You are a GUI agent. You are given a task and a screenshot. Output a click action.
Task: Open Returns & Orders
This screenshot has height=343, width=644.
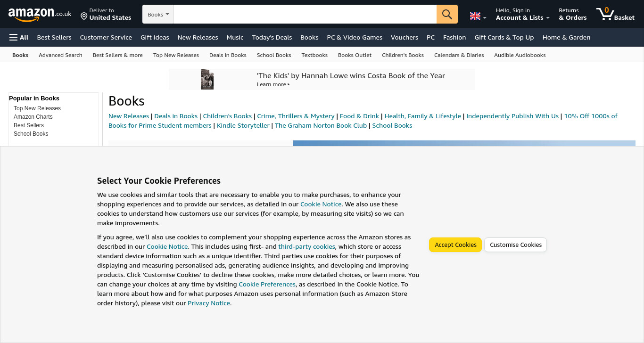[x=572, y=14]
